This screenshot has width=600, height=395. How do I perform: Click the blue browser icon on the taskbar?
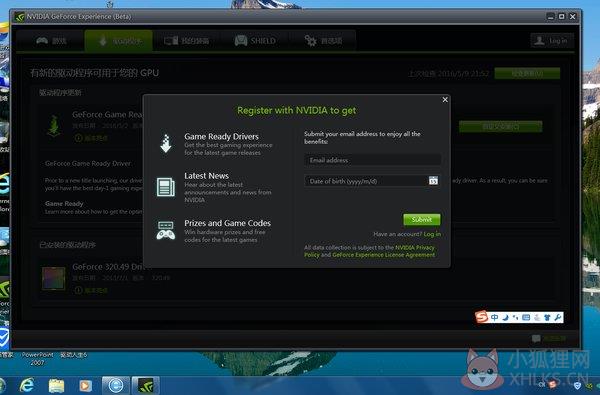point(116,385)
